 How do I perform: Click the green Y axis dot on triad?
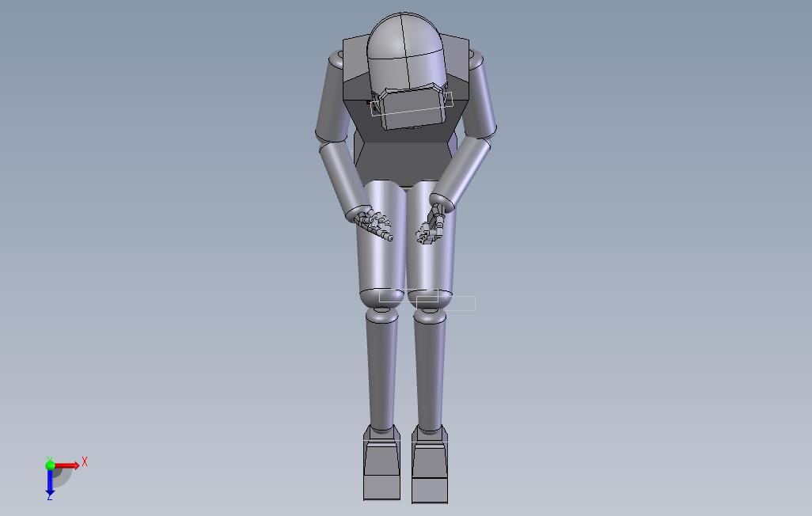[50, 465]
